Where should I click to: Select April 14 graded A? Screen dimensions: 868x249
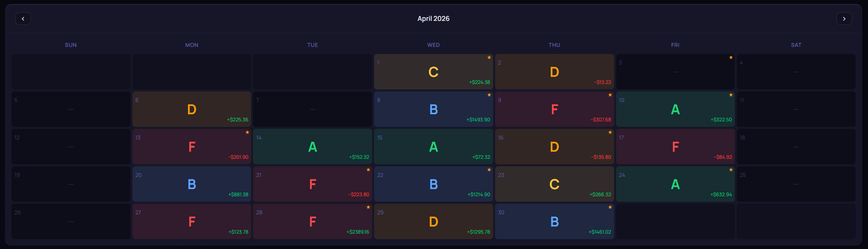click(x=313, y=147)
